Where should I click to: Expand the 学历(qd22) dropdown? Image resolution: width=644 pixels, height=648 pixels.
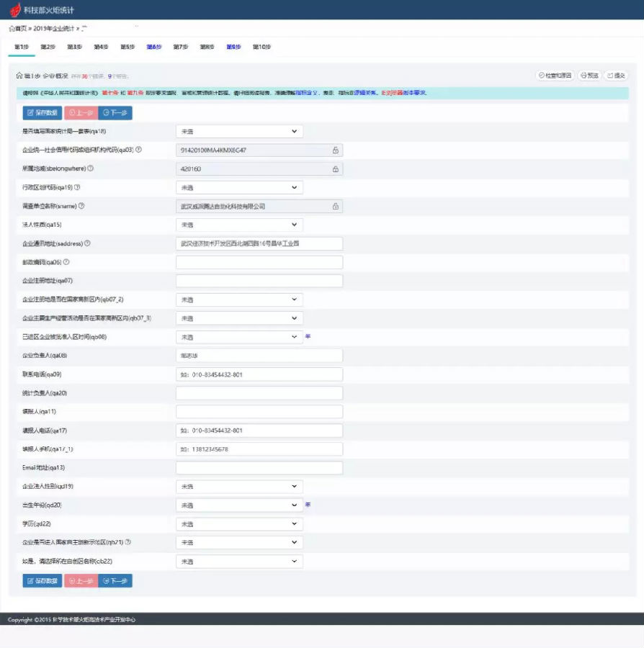tap(239, 524)
